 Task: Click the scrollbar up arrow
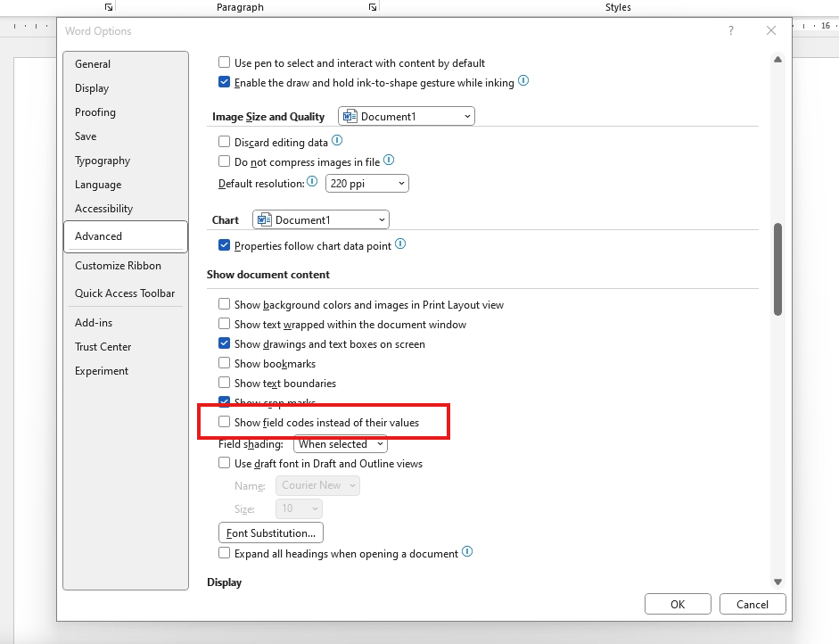click(x=778, y=60)
